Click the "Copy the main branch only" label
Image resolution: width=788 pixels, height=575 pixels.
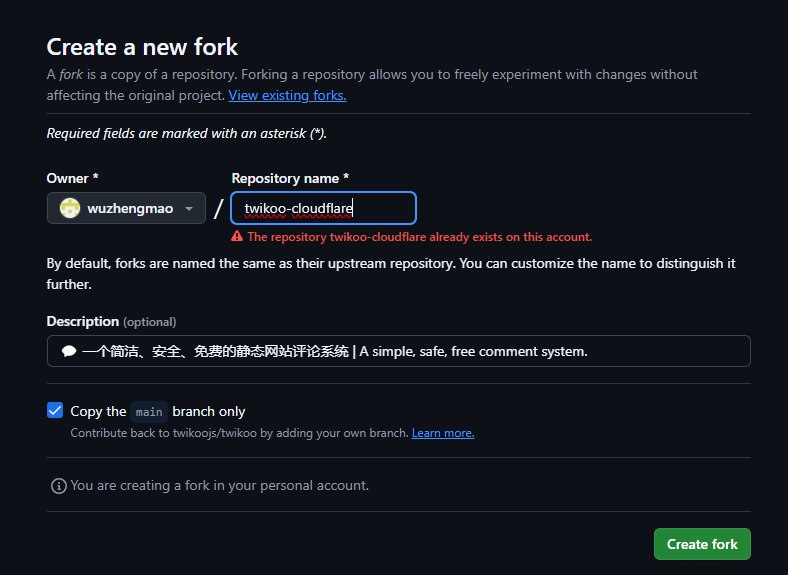coord(157,411)
